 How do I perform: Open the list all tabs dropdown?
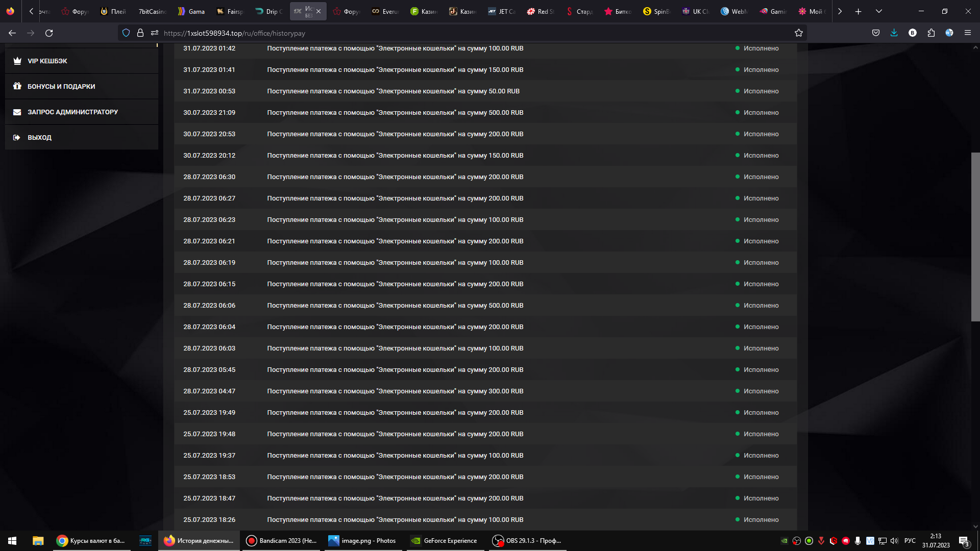tap(879, 11)
